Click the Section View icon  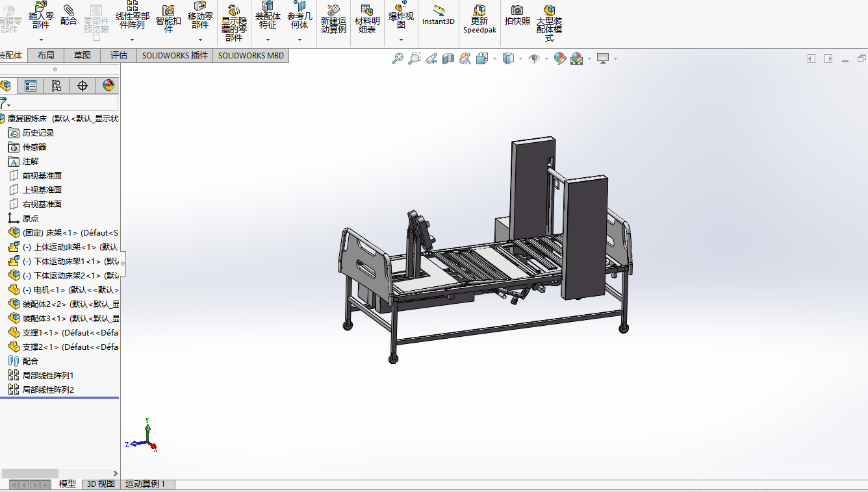(x=448, y=58)
